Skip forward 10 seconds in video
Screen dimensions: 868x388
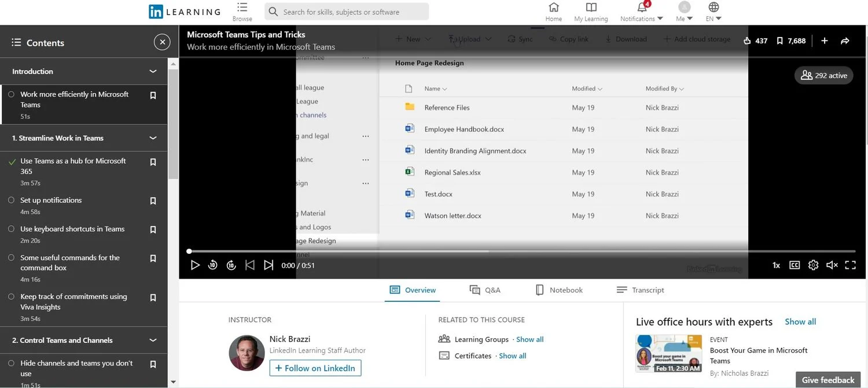[x=231, y=265]
